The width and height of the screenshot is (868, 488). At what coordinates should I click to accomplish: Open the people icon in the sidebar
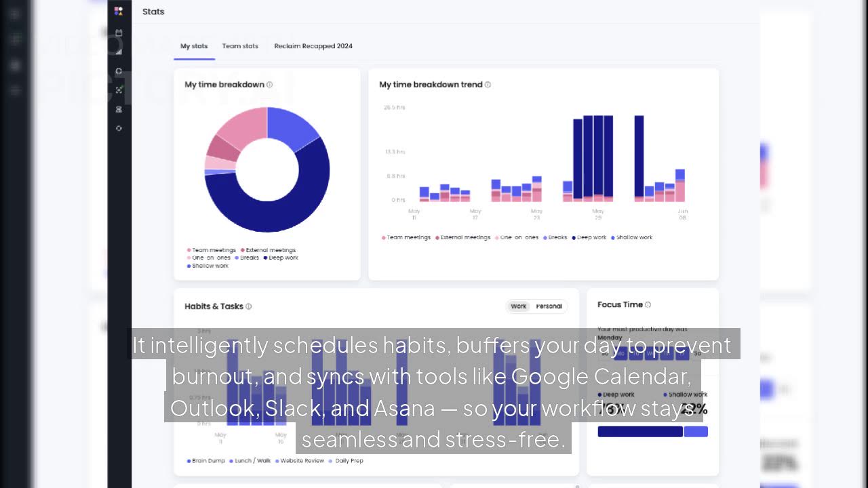click(119, 109)
